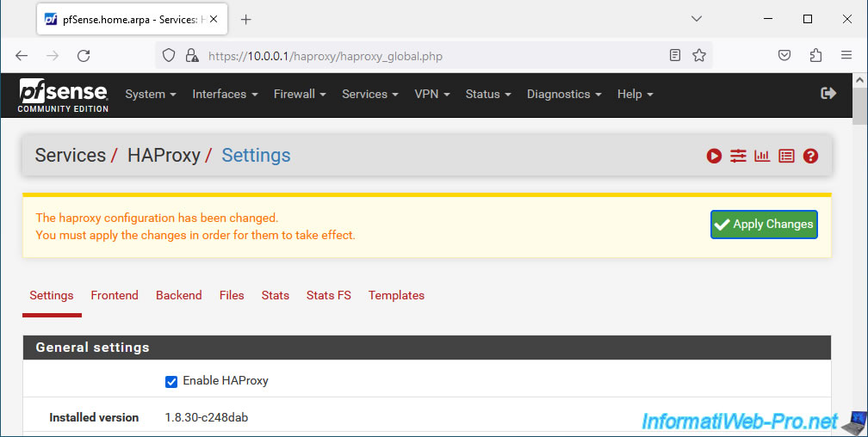This screenshot has width=868, height=437.
Task: Click the page vertical scrollbar thumb
Action: click(859, 105)
